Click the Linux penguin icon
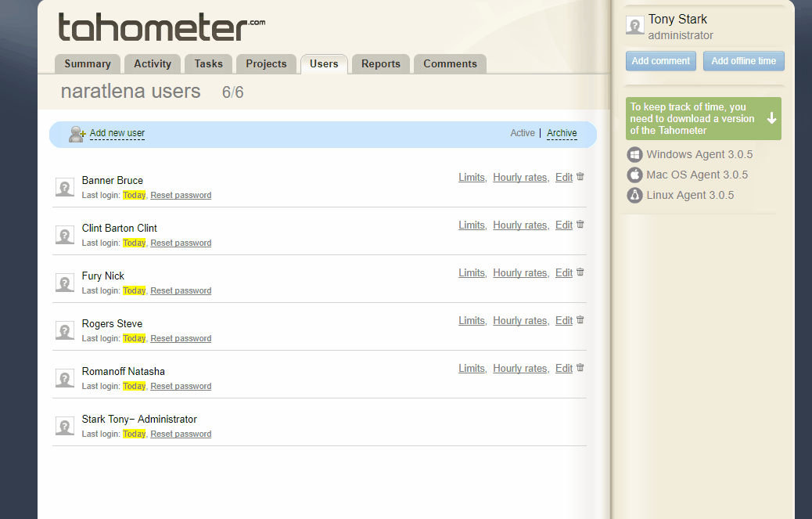 tap(635, 195)
